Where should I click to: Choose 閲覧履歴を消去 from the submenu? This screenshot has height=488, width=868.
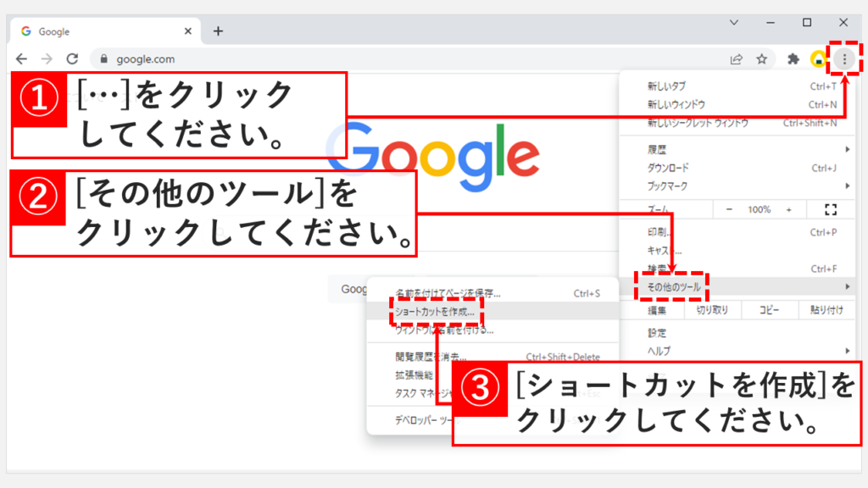coord(492,357)
